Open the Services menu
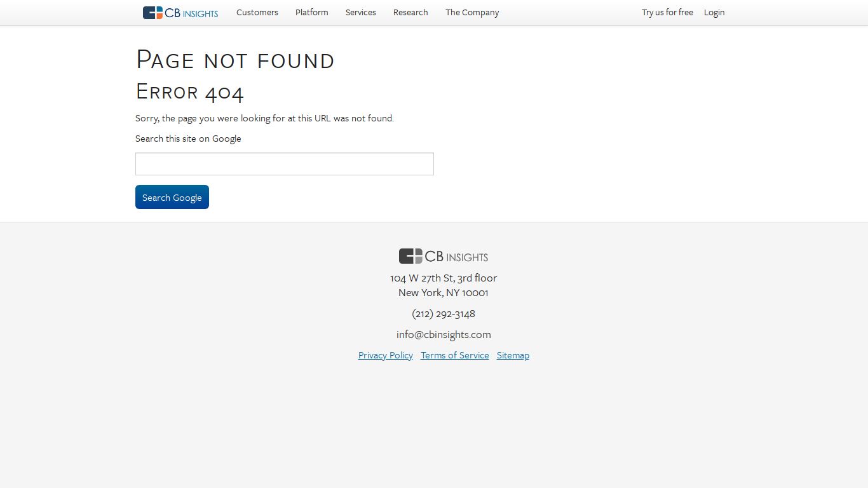 tap(361, 13)
